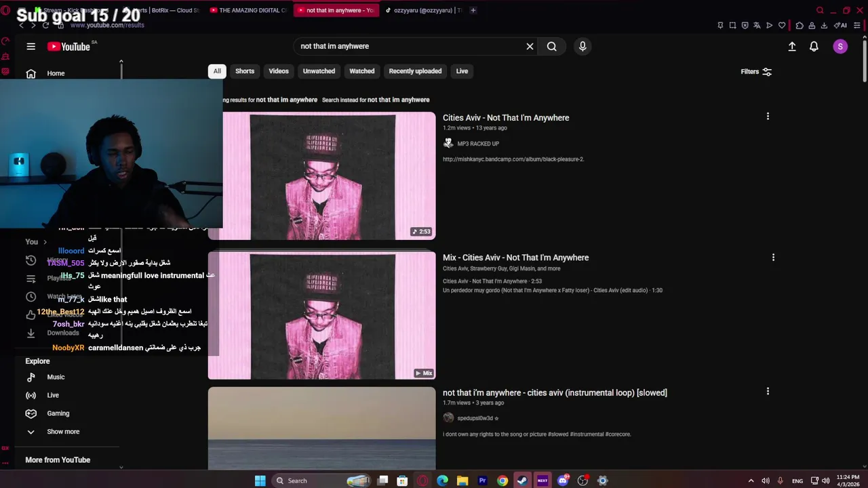
Task: Select the Live filter chip
Action: [x=462, y=71]
